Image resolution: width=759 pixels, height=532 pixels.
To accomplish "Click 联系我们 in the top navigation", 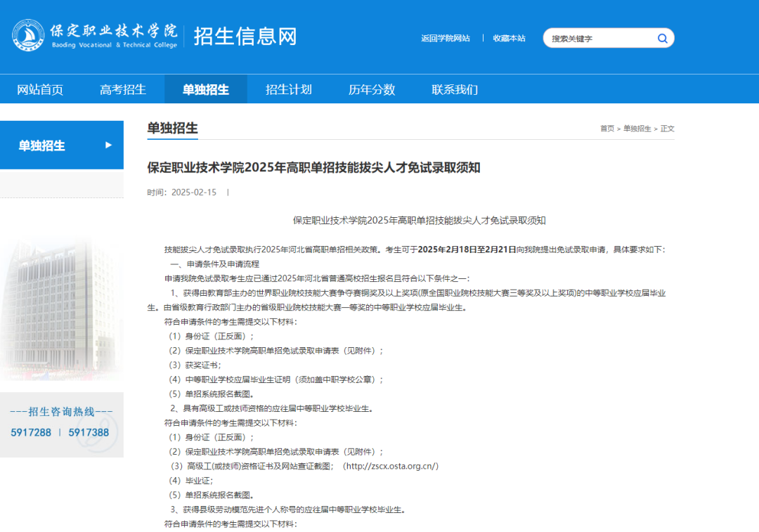I will (x=454, y=89).
